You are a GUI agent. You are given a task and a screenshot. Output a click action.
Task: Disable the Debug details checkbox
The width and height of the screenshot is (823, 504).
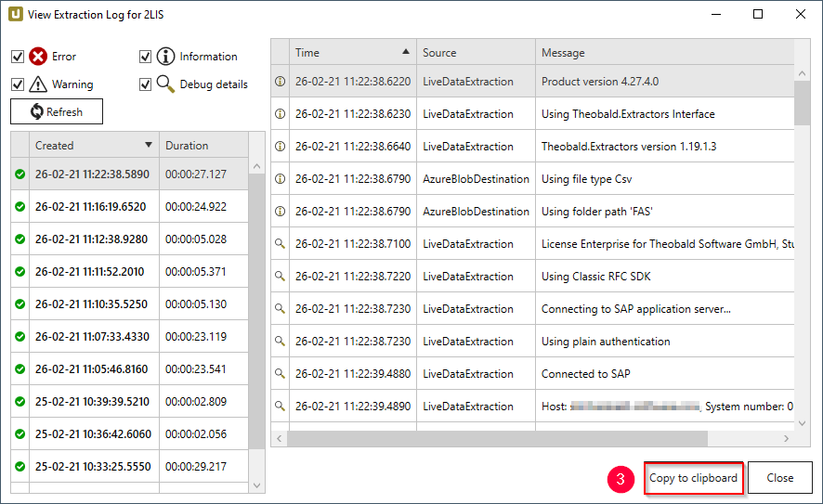[146, 84]
